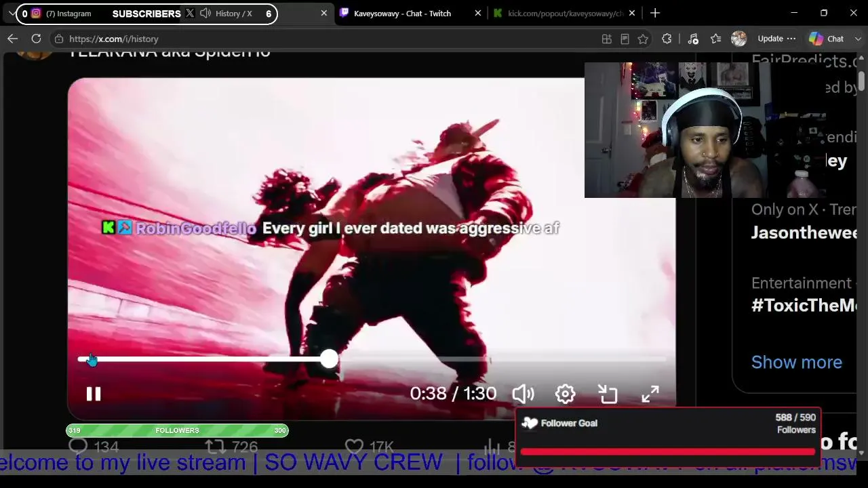This screenshot has height=488, width=868.
Task: Pause the video playback
Action: pyautogui.click(x=94, y=394)
